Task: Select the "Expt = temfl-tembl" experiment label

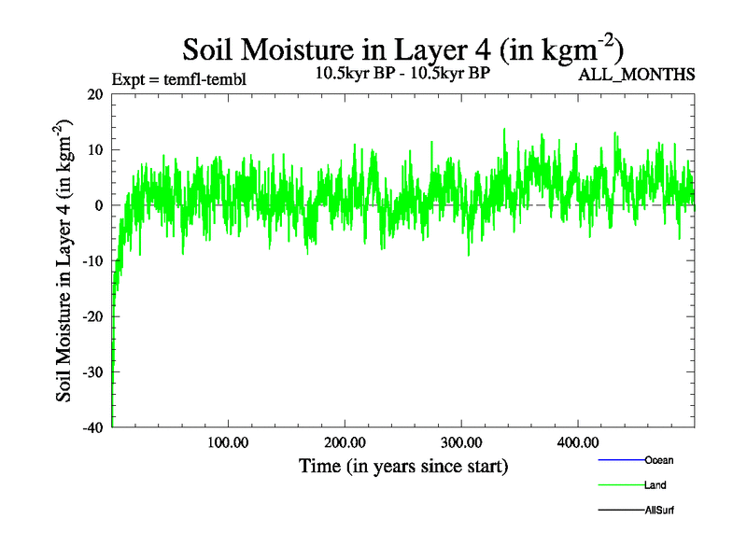Action: pos(178,77)
